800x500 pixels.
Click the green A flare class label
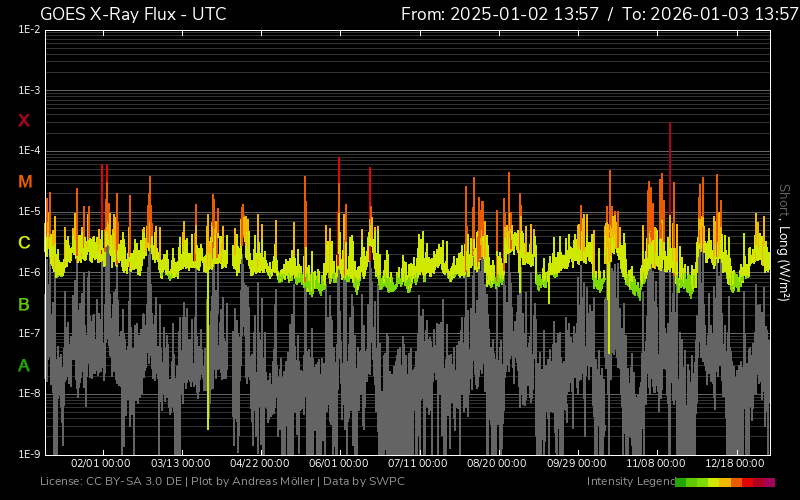click(24, 366)
